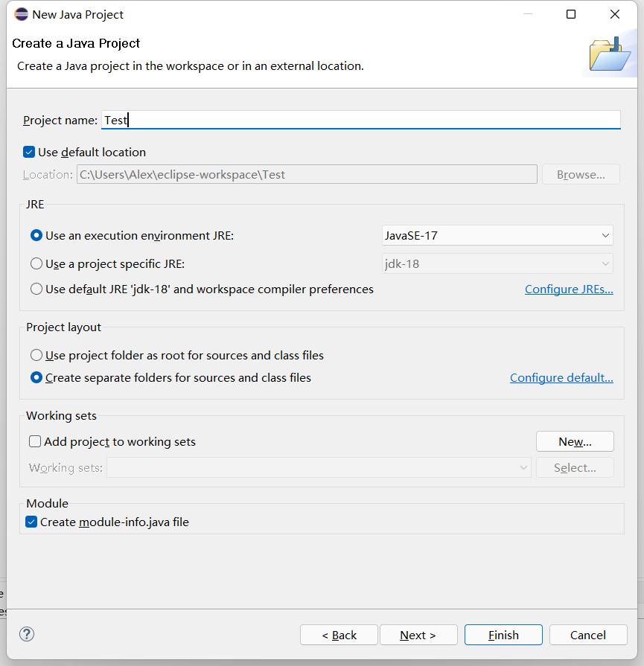Maximize the New Java Project dialog

(x=571, y=14)
